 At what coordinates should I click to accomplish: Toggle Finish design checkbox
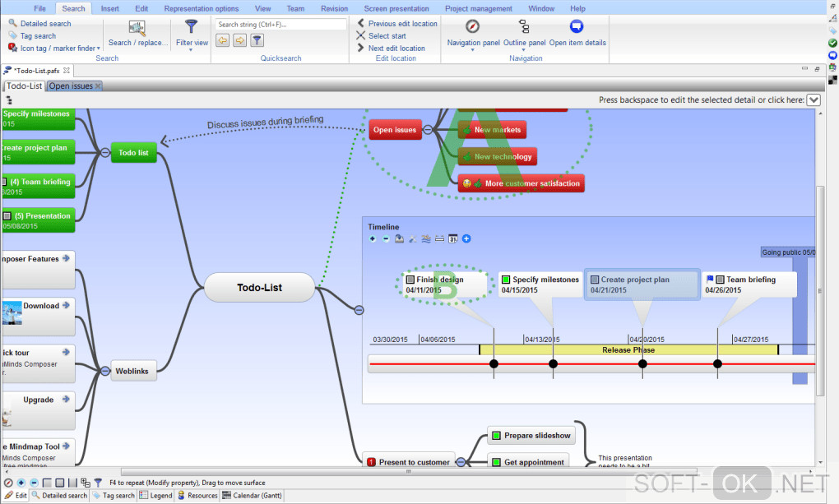pyautogui.click(x=410, y=280)
